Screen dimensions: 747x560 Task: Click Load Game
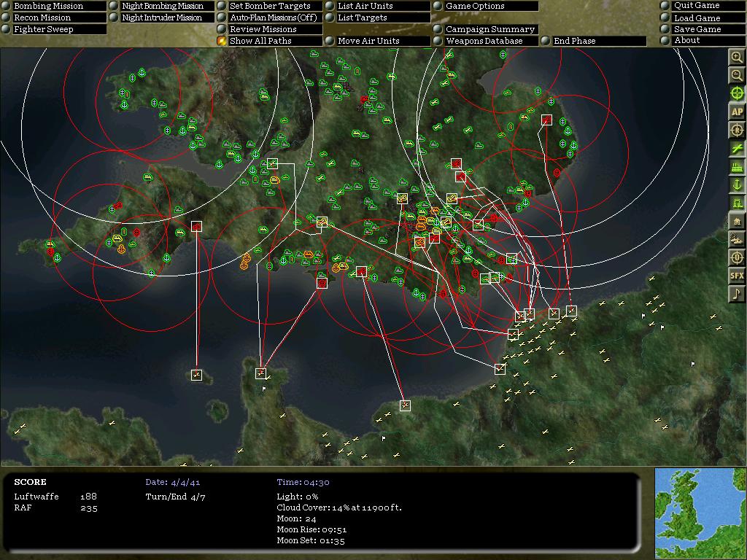(x=703, y=18)
